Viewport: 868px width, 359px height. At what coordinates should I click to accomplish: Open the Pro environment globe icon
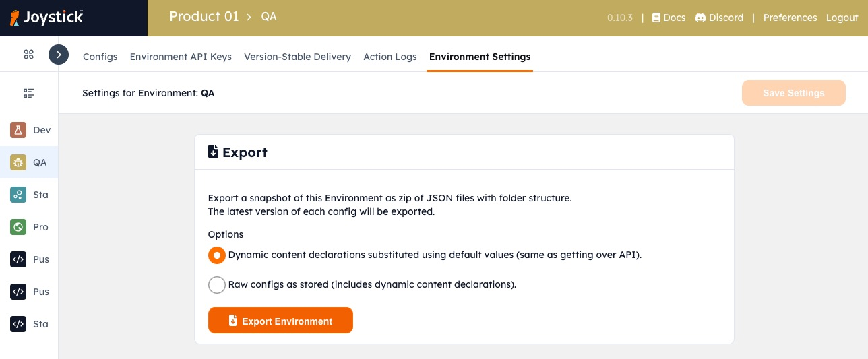(x=18, y=227)
